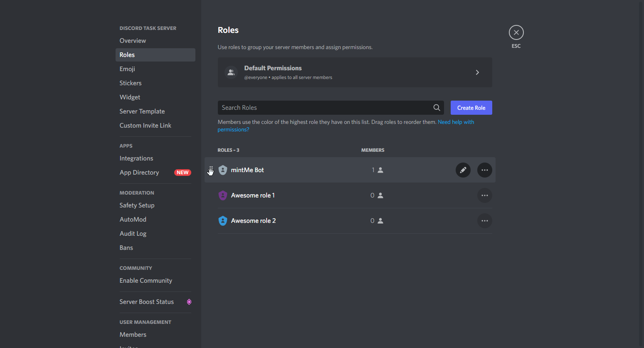Viewport: 644px width, 348px height.
Task: Open more options for mintMe Bot role
Action: pyautogui.click(x=484, y=170)
